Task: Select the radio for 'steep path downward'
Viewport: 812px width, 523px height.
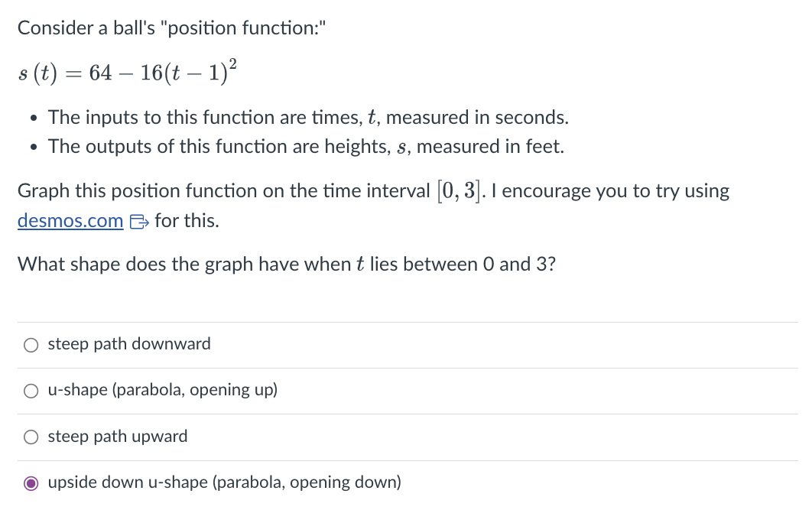Action: 31,345
